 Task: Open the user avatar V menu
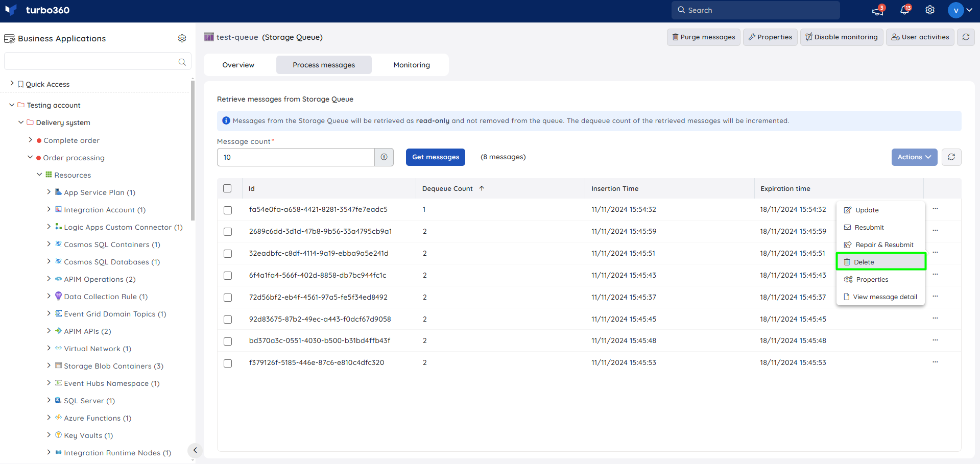pyautogui.click(x=960, y=10)
